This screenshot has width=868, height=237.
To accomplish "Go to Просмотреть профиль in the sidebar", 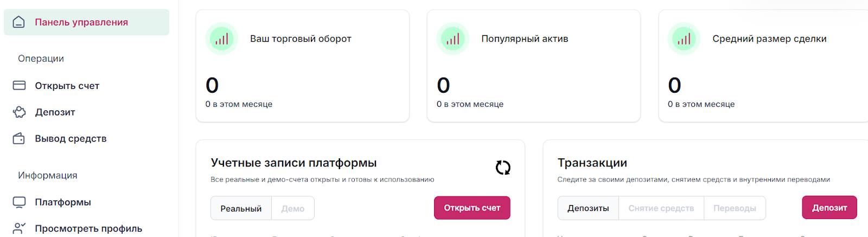I will point(88,228).
